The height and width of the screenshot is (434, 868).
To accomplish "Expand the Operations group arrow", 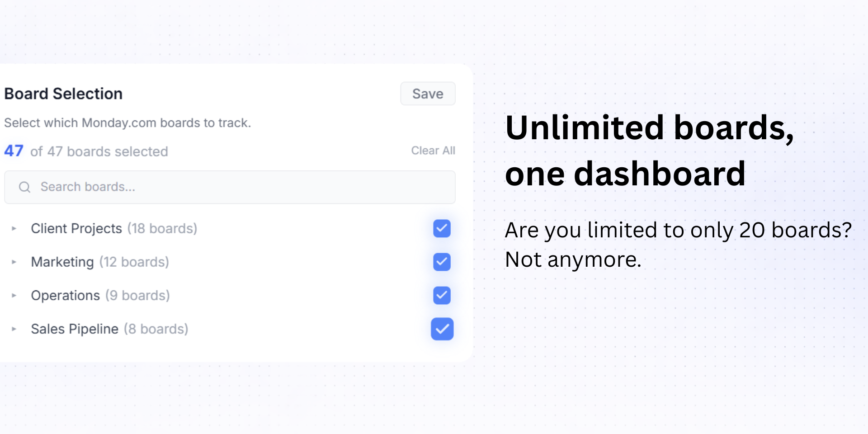I will click(14, 296).
